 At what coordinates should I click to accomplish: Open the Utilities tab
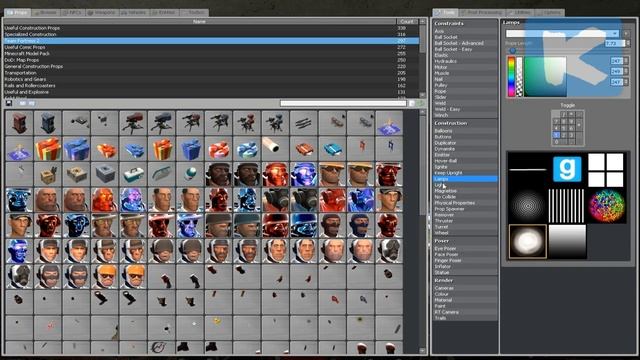pyautogui.click(x=520, y=13)
